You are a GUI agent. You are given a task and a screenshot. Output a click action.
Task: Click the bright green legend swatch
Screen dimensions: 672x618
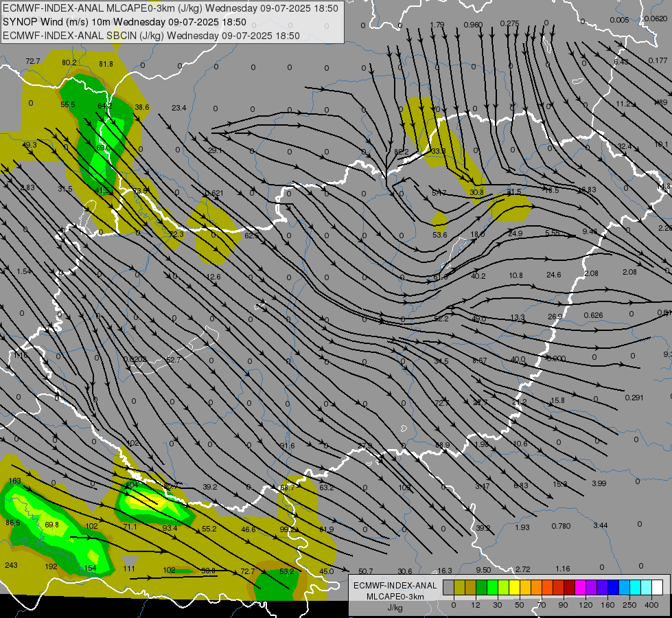(492, 588)
